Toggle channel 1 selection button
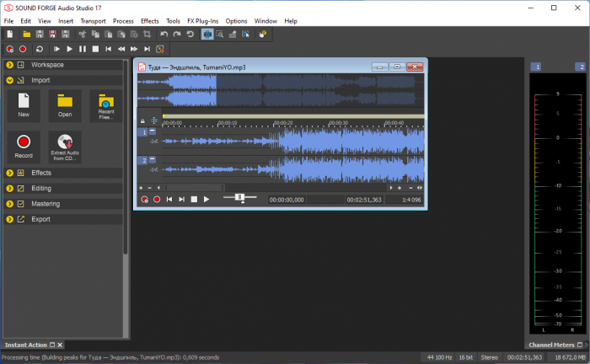Screen dimensions: 590x364 [x=142, y=132]
